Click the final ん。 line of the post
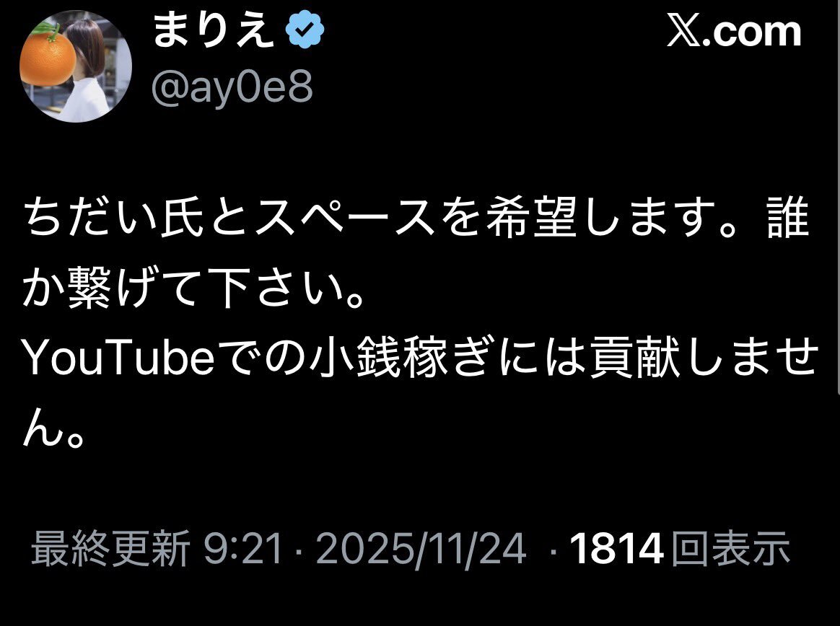The image size is (840, 626). pyautogui.click(x=53, y=428)
